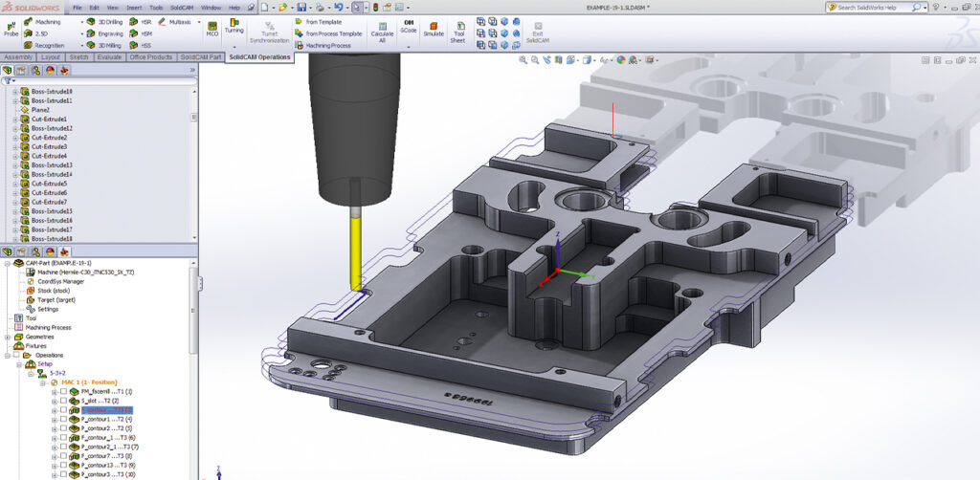The height and width of the screenshot is (480, 980).
Task: Generate GCode with the GCode icon
Action: click(409, 27)
